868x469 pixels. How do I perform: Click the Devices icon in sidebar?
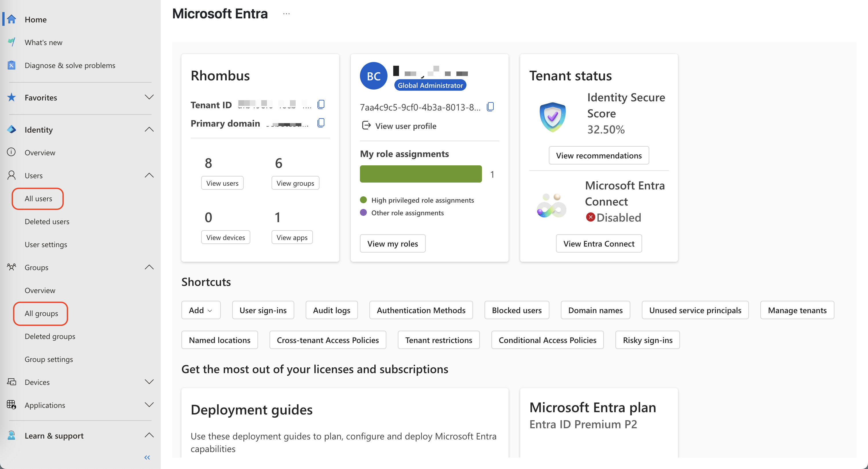pos(11,382)
